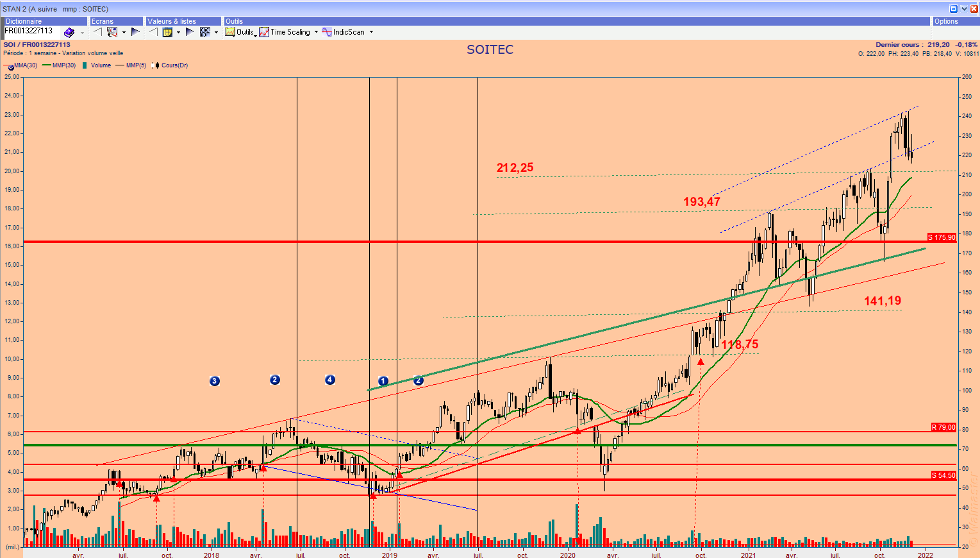Go to next screen in Ecrans
Viewport: 980px width, 558px height.
[x=135, y=32]
